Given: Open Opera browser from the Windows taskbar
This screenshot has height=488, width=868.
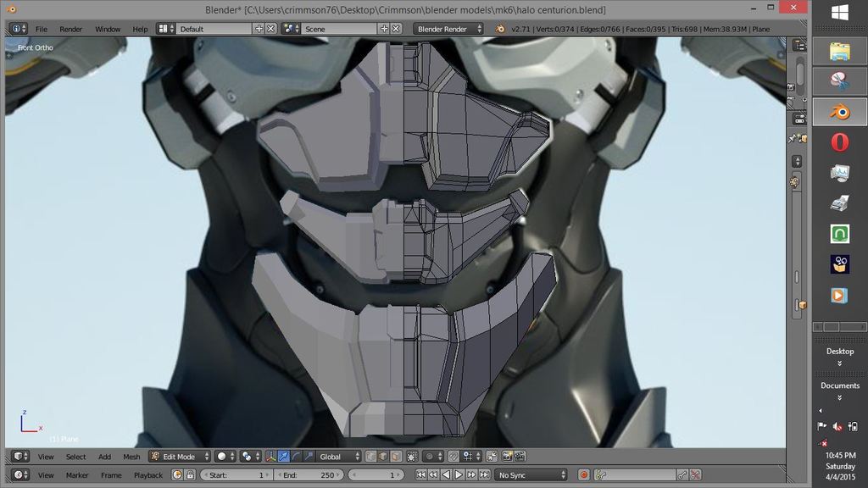Looking at the screenshot, I should point(839,141).
